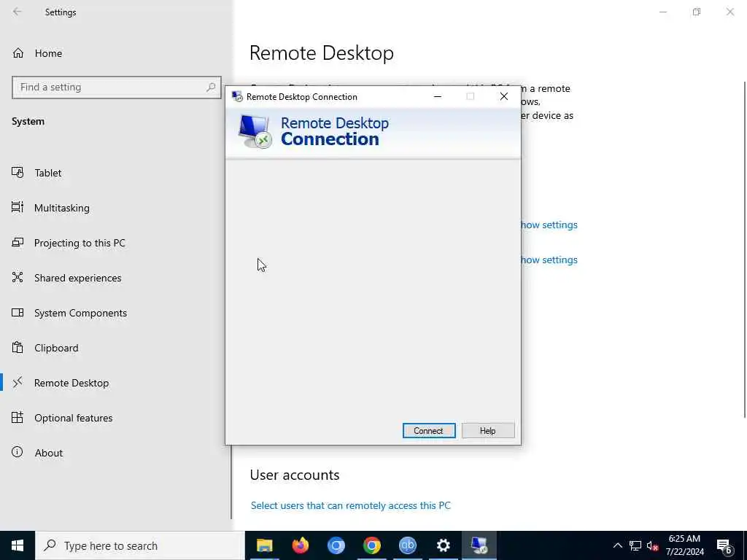Open the Windows Start menu
This screenshot has height=560, width=747.
coord(18,545)
